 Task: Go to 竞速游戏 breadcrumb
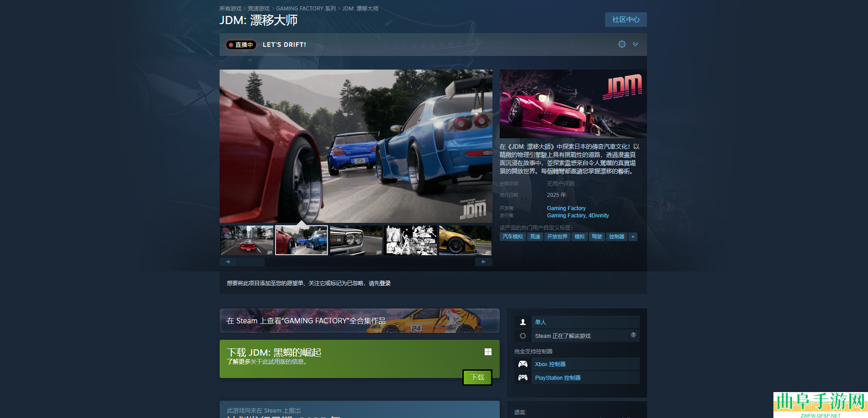point(259,9)
